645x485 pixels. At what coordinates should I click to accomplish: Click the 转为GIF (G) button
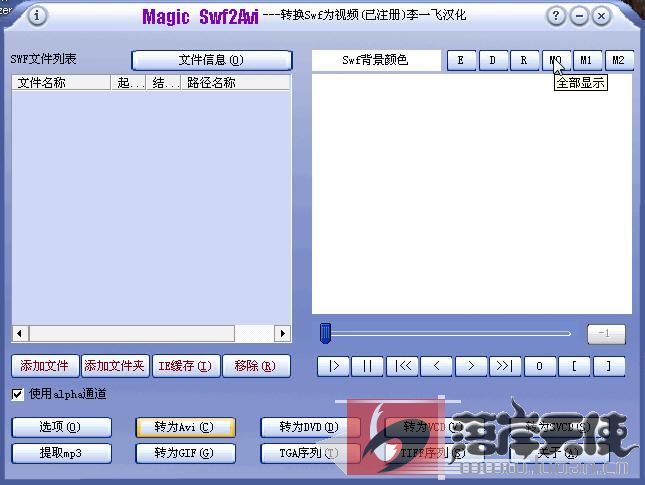pyautogui.click(x=186, y=453)
